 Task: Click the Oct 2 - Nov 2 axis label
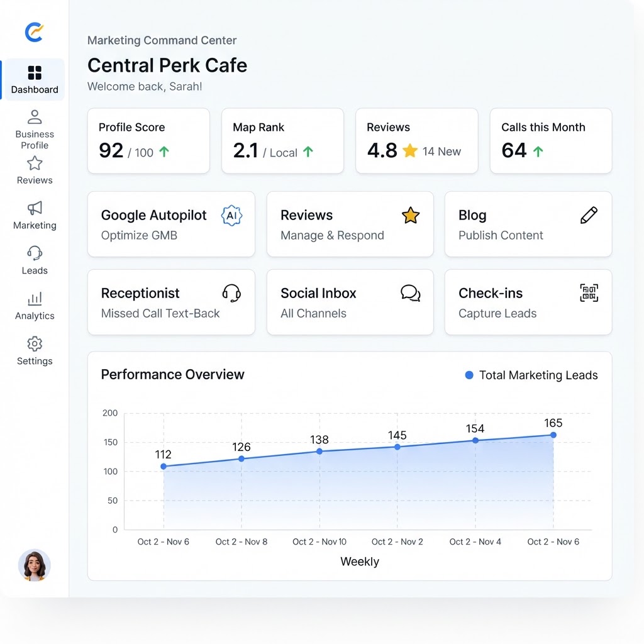pyautogui.click(x=397, y=541)
